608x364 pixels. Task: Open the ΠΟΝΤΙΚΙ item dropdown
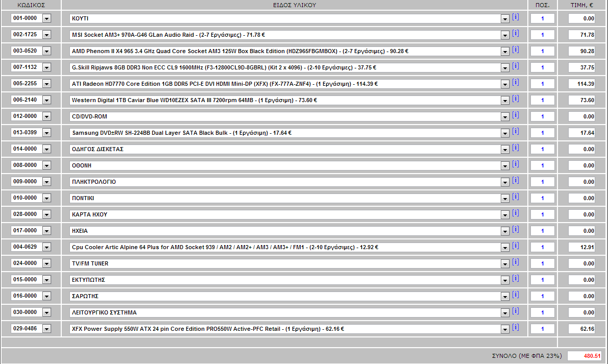pos(505,199)
